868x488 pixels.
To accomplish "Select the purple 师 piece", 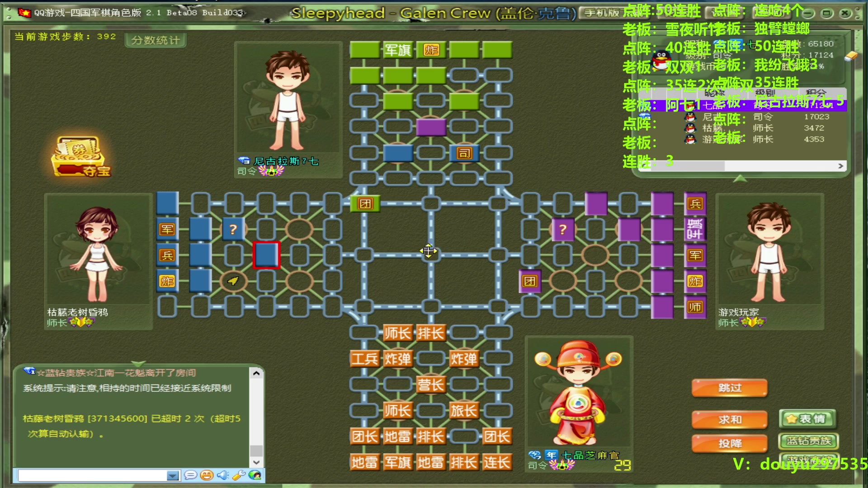I will (x=695, y=307).
